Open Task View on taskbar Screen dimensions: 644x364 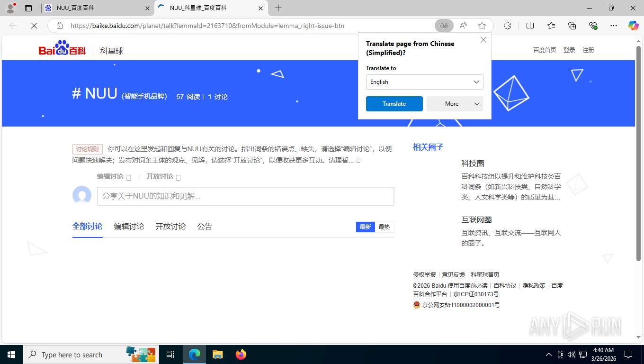[x=170, y=355]
